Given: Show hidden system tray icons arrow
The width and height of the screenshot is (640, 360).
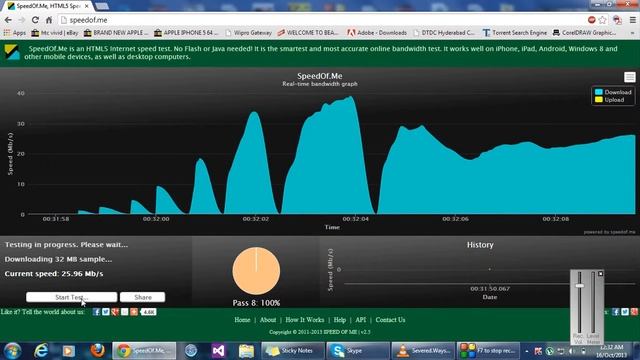Looking at the screenshot, I should [527, 351].
